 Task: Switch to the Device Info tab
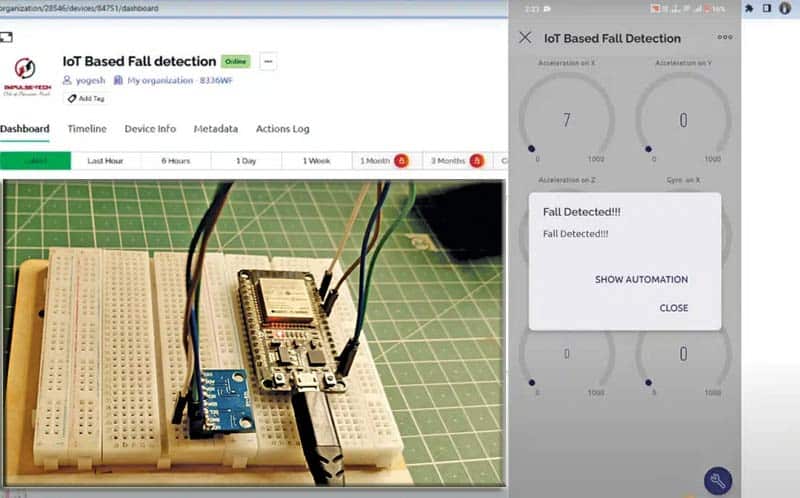[150, 129]
